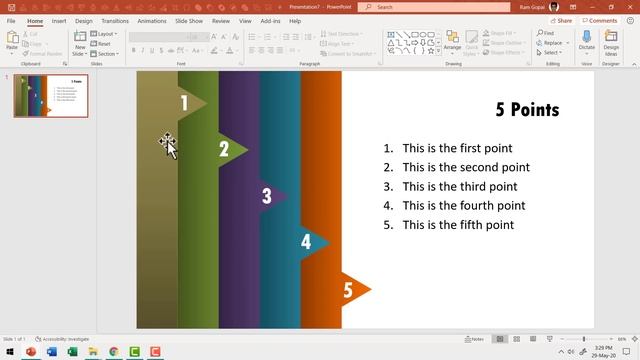Image resolution: width=640 pixels, height=360 pixels.
Task: Select the Text Box shape tool
Action: point(391,35)
